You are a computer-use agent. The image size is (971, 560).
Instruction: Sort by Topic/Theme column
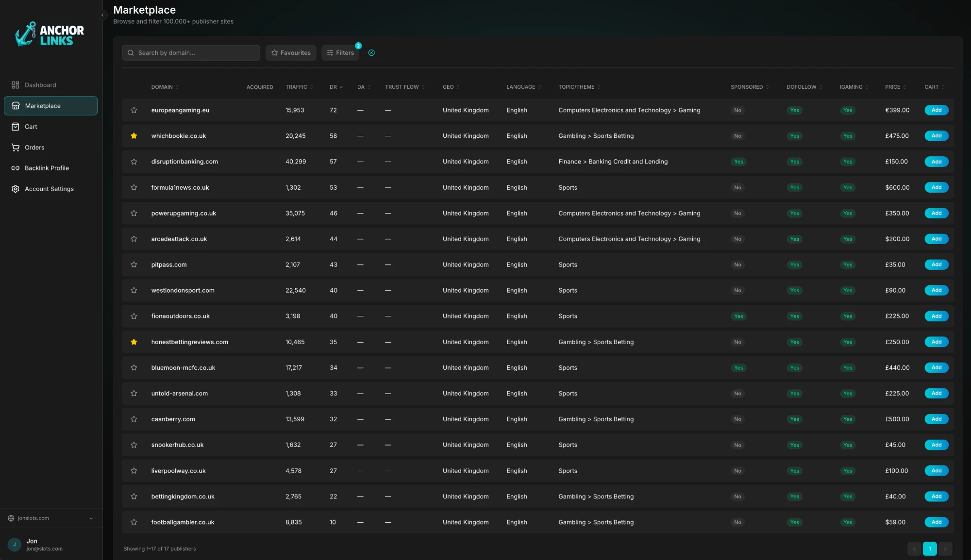(579, 87)
